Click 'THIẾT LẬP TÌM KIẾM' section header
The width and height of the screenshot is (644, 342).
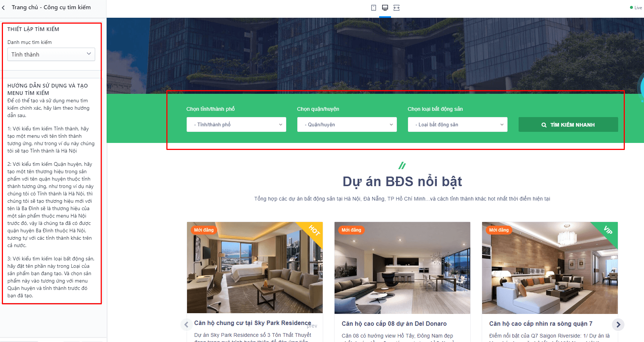tap(33, 29)
